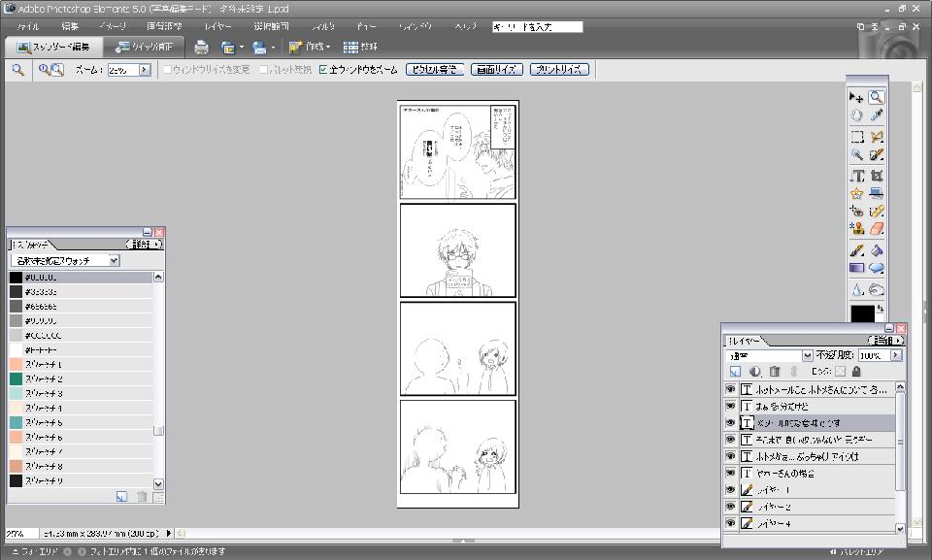Hide the selected text layer via eye

(x=730, y=423)
